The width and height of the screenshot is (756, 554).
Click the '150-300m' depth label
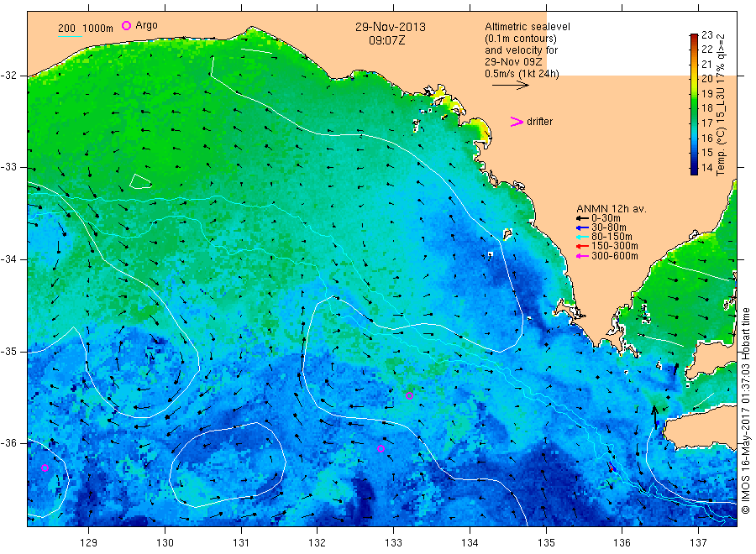615,246
